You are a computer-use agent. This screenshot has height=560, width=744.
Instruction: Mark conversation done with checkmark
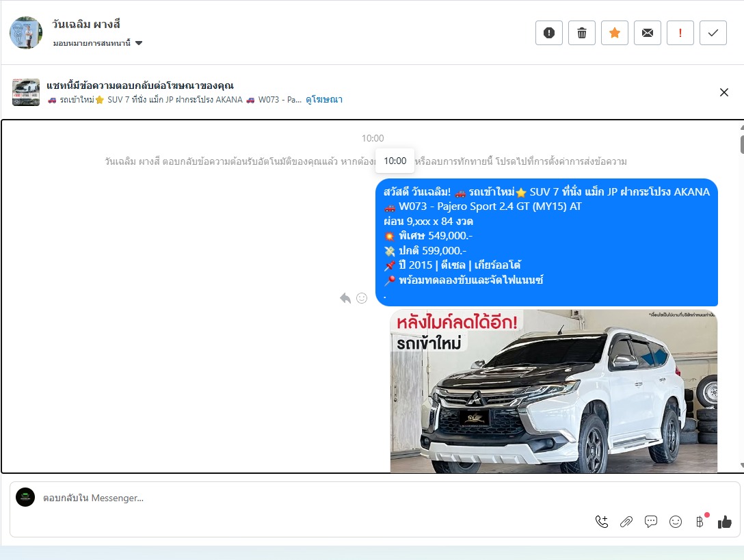(x=713, y=33)
